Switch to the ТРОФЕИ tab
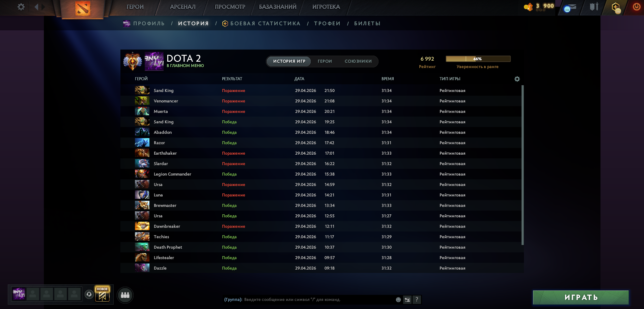 (x=327, y=23)
